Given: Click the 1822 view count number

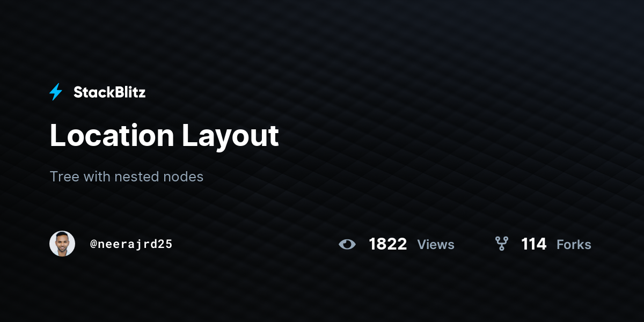Looking at the screenshot, I should 387,244.
